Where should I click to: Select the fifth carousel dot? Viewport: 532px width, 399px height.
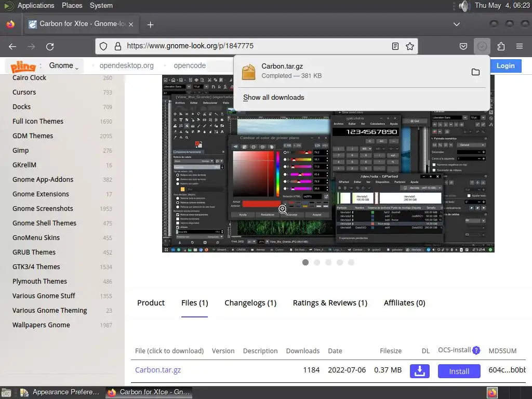(351, 262)
